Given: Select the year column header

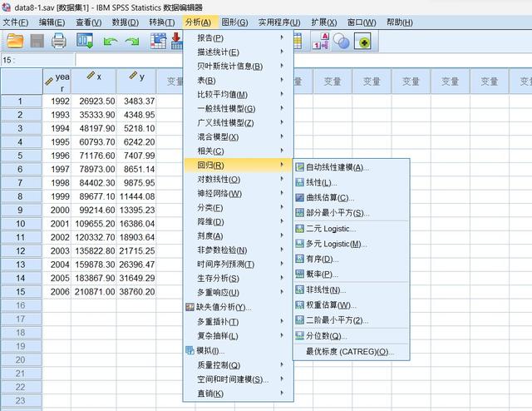Looking at the screenshot, I should pyautogui.click(x=57, y=82).
